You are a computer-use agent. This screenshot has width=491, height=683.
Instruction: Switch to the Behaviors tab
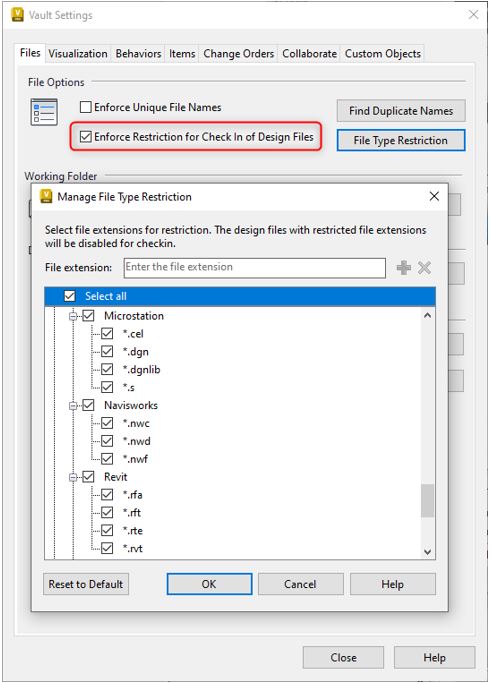coord(138,54)
